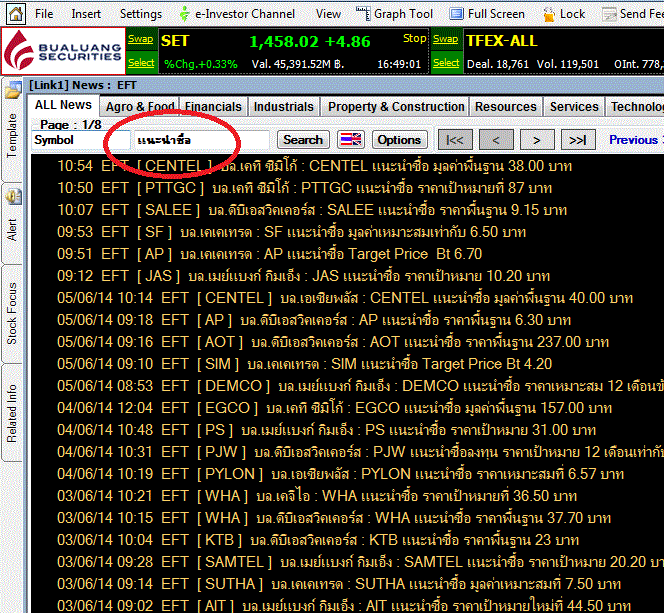
Task: Open the Related Info side tab
Action: point(12,413)
